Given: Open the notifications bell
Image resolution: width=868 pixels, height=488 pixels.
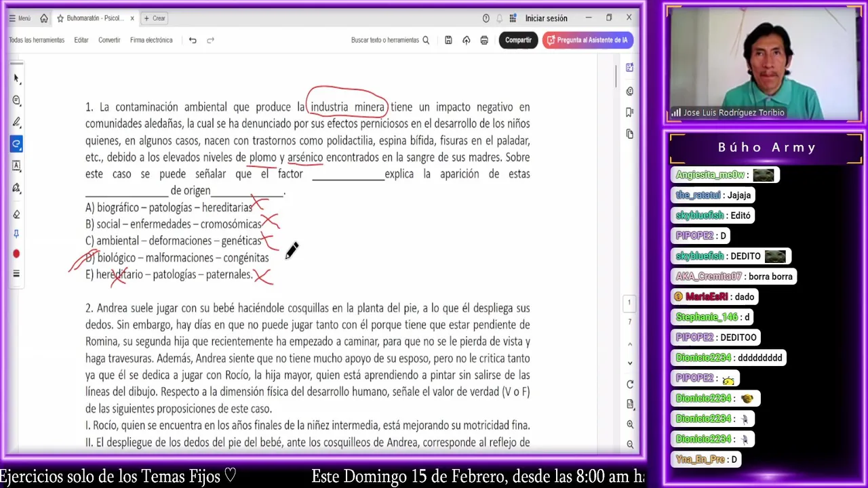Looking at the screenshot, I should (x=500, y=18).
